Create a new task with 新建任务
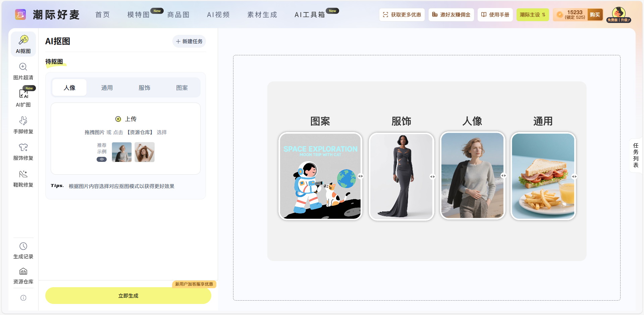Image resolution: width=644 pixels, height=315 pixels. pos(189,41)
